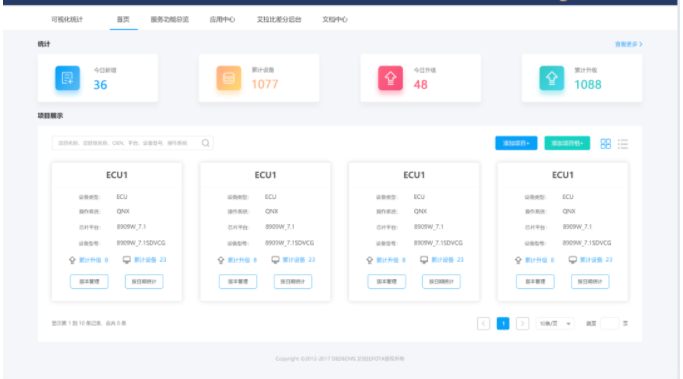
Task: Click the green 添加项目组+ button
Action: coord(567,143)
